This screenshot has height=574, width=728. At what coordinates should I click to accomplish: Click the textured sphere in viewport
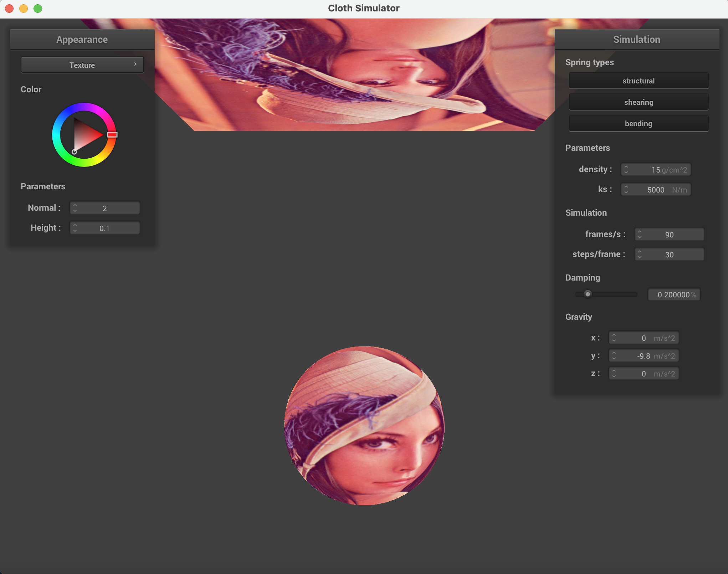click(x=364, y=425)
